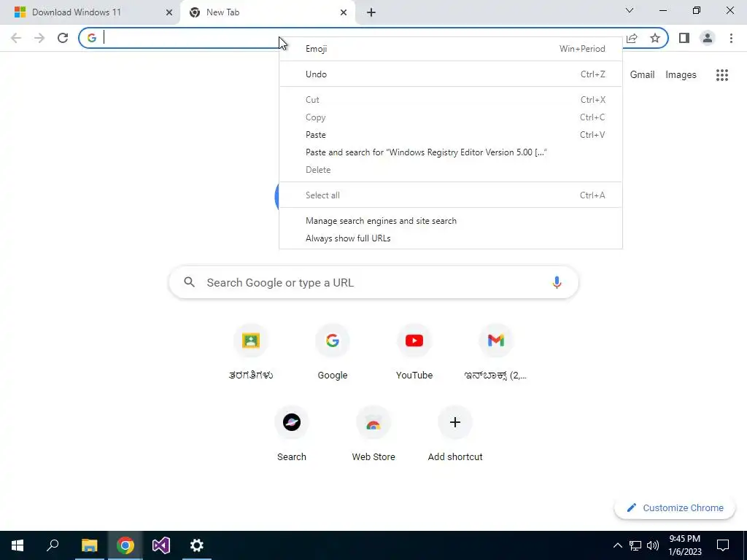This screenshot has width=747, height=560.
Task: Click the browser back arrow
Action: pyautogui.click(x=16, y=38)
